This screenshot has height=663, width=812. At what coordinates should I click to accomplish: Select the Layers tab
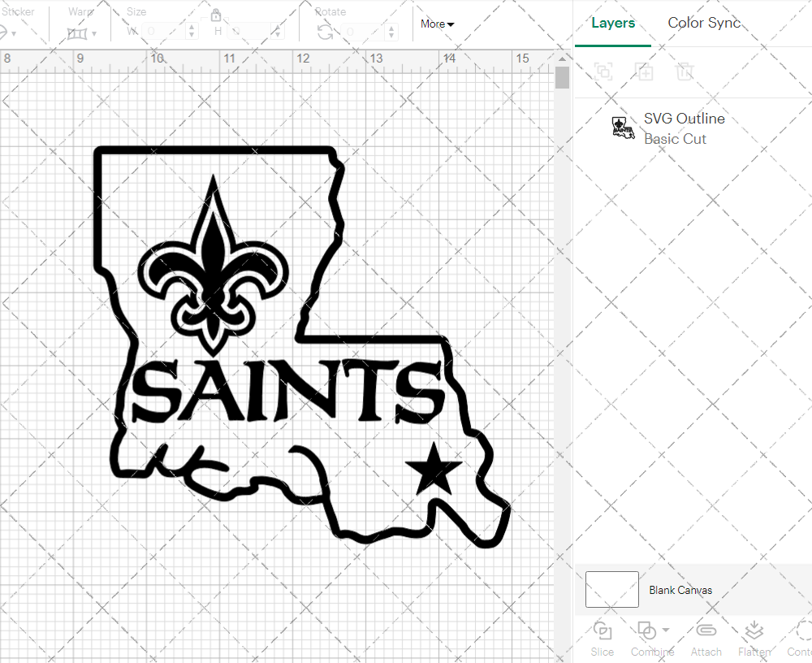613,23
